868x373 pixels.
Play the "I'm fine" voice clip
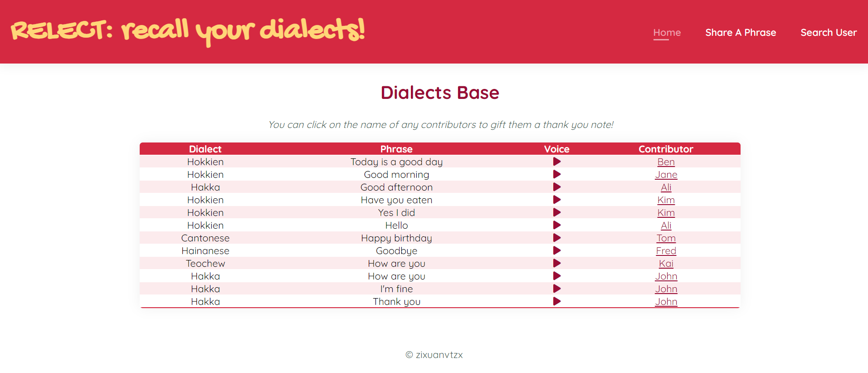tap(557, 289)
